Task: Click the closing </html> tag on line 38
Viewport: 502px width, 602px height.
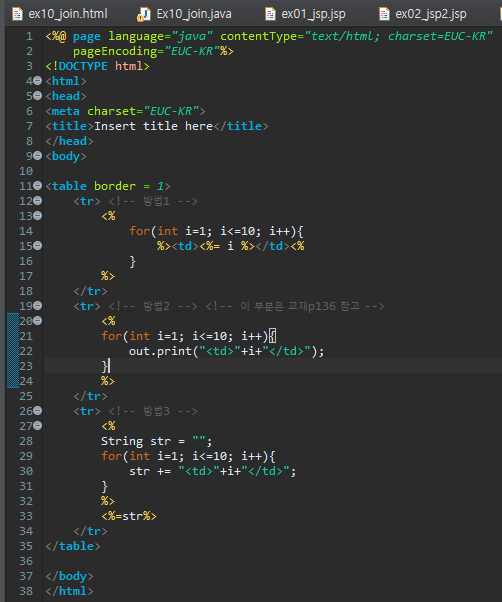Action: pyautogui.click(x=69, y=591)
